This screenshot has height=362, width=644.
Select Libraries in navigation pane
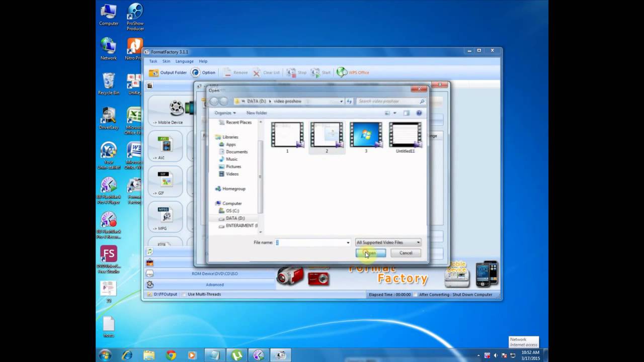[227, 137]
